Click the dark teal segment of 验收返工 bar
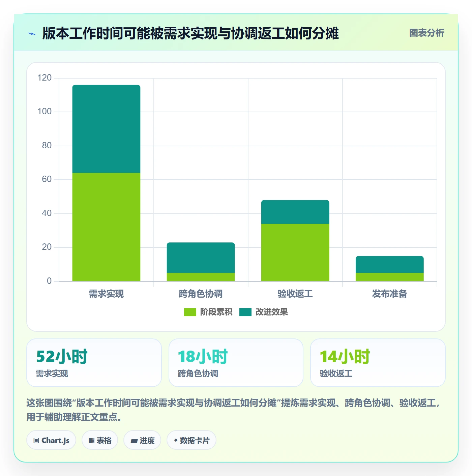The width and height of the screenshot is (472, 476). tap(295, 212)
